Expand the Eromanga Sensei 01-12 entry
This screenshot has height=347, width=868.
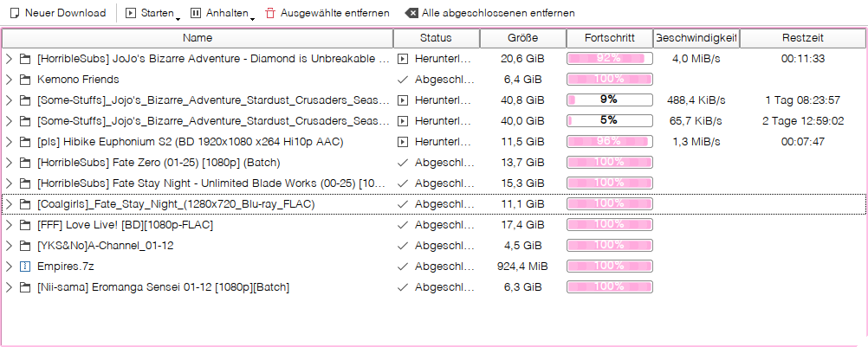(x=9, y=287)
